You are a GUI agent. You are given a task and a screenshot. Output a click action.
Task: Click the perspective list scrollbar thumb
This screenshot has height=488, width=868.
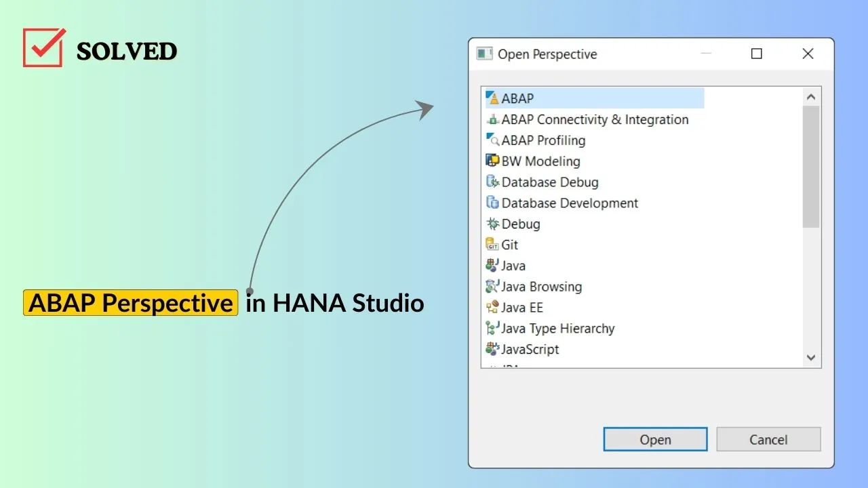pyautogui.click(x=811, y=167)
